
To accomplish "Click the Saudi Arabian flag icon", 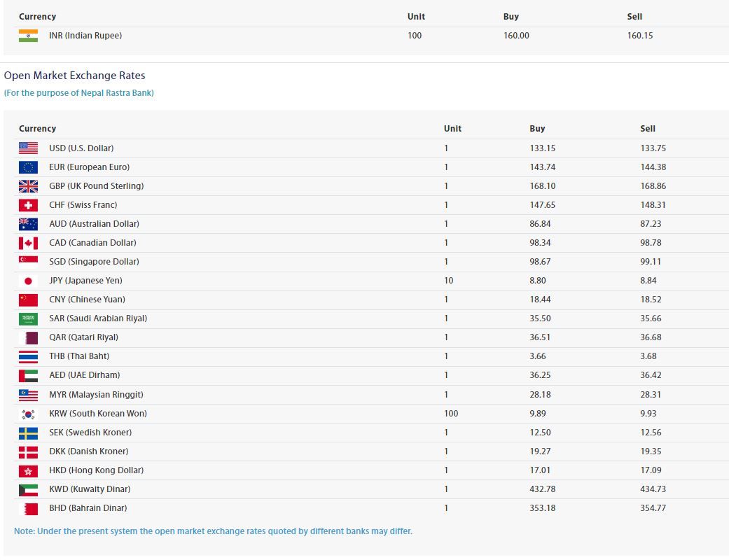I will point(28,318).
